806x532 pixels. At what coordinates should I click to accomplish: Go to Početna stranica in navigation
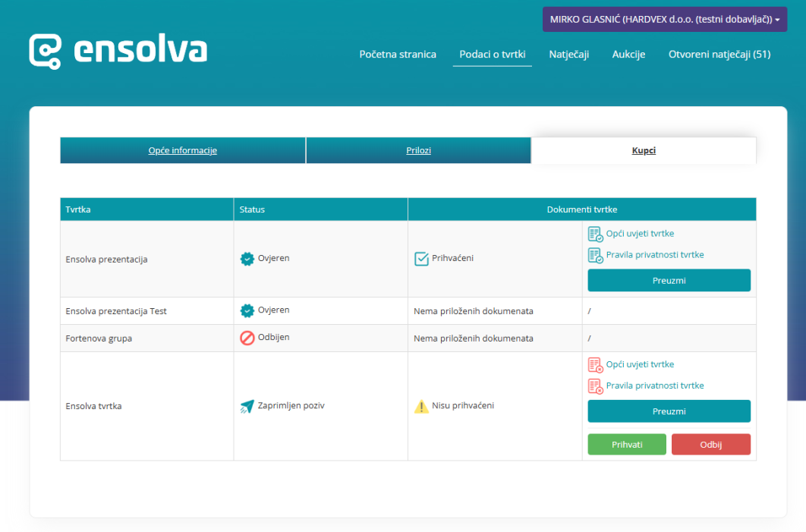pyautogui.click(x=398, y=55)
